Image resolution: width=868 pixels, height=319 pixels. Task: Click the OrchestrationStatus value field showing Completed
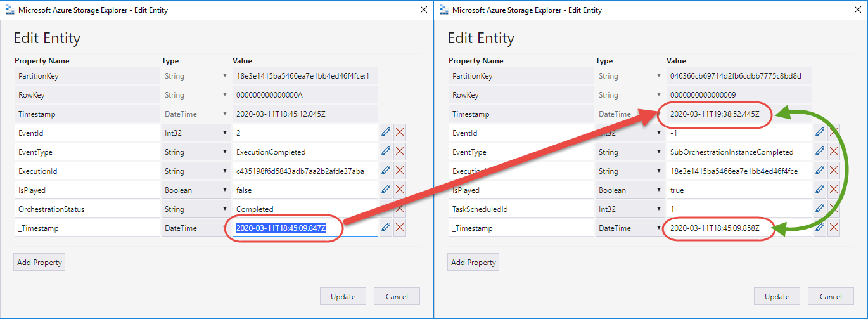pyautogui.click(x=305, y=209)
